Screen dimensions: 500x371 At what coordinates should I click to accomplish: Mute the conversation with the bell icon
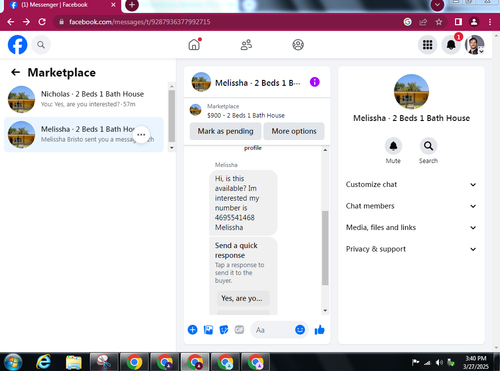point(393,146)
